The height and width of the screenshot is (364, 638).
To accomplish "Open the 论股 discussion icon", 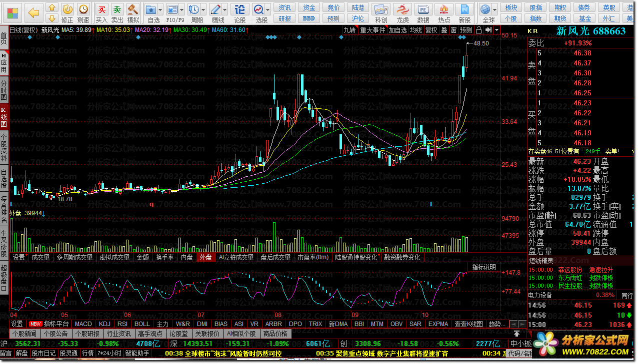I will point(240,13).
